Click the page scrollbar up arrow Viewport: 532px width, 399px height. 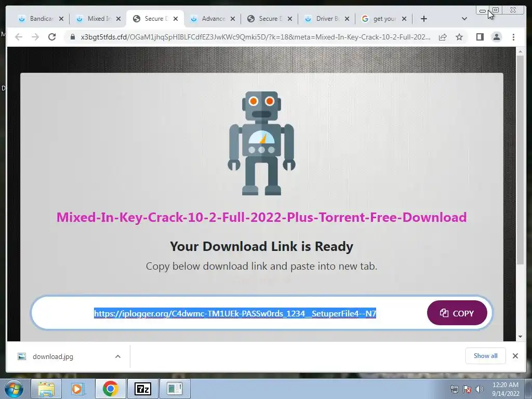[520, 51]
